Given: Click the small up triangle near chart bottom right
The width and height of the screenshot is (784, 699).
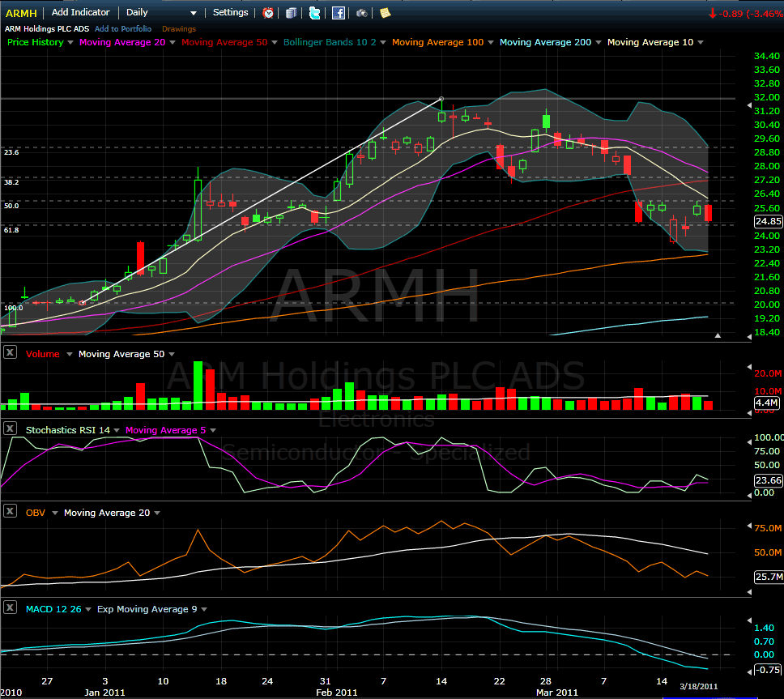Looking at the screenshot, I should pyautogui.click(x=718, y=335).
